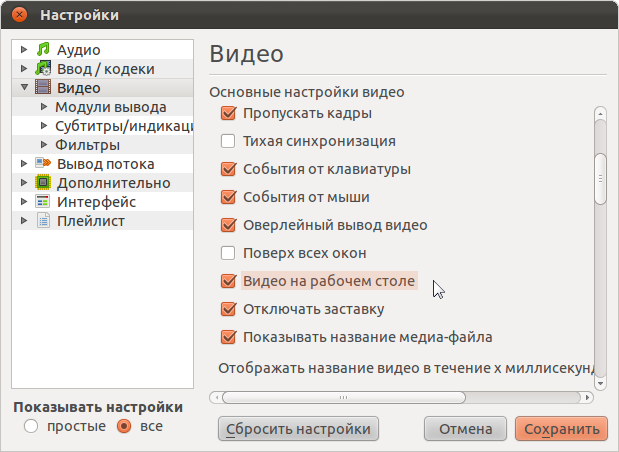Disable the Отключать заставку checkbox

tap(228, 309)
